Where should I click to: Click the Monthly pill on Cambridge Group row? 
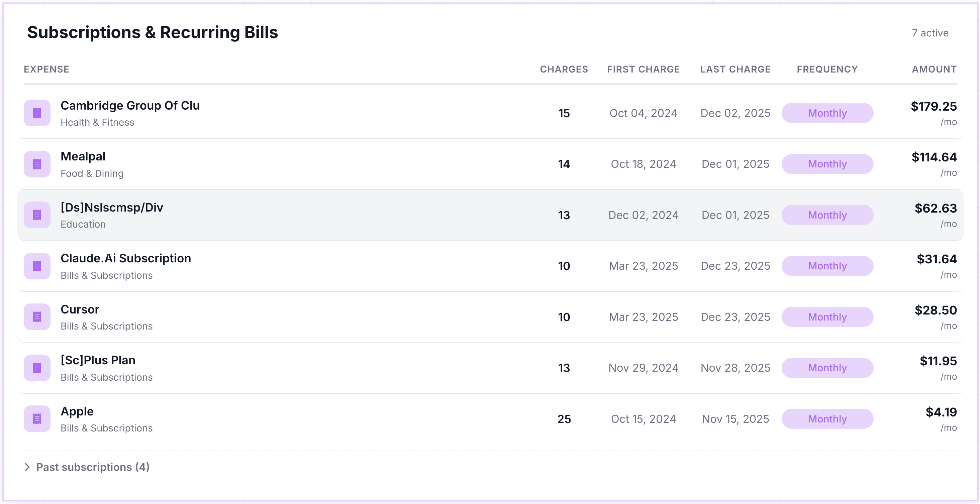[827, 113]
